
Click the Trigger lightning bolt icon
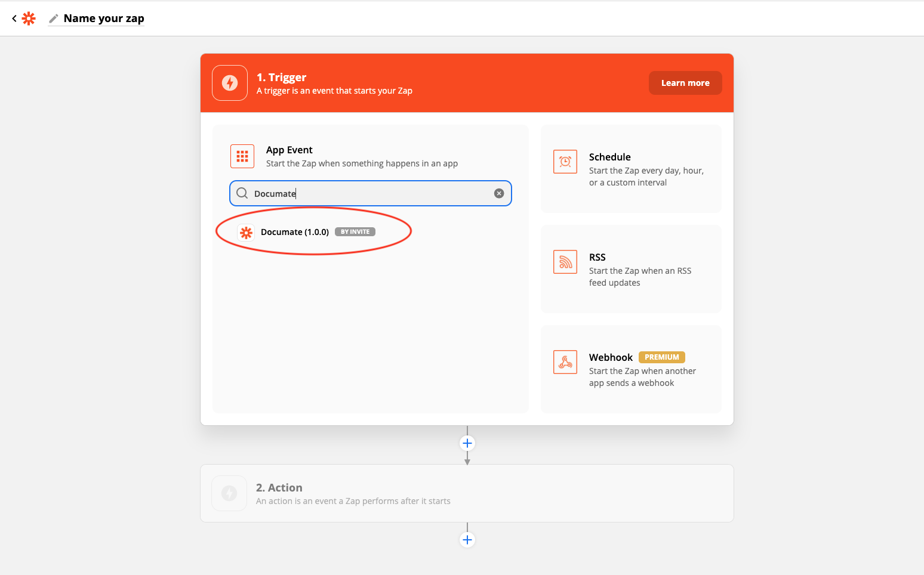tap(230, 83)
